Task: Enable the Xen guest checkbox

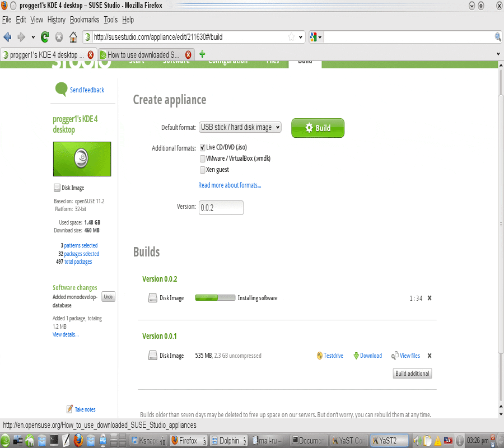Action: click(x=203, y=170)
